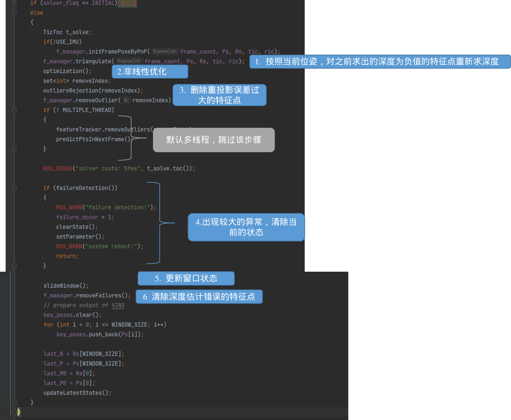Click ROS_WARN on failure detection! line

(x=69, y=207)
